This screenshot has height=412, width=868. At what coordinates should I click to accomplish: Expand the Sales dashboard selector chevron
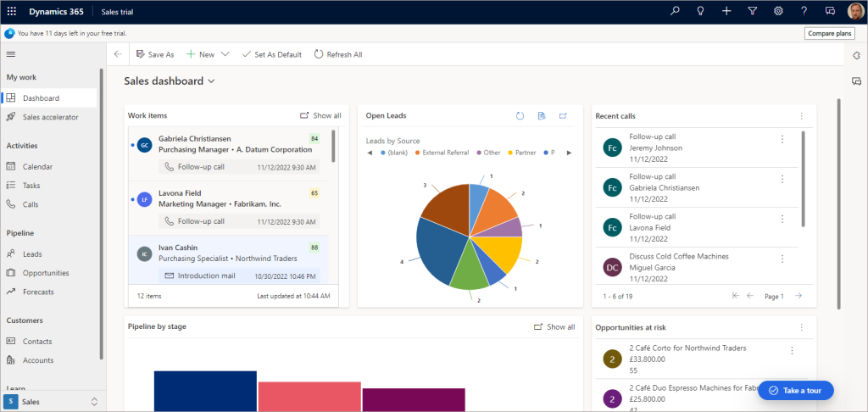(x=211, y=81)
